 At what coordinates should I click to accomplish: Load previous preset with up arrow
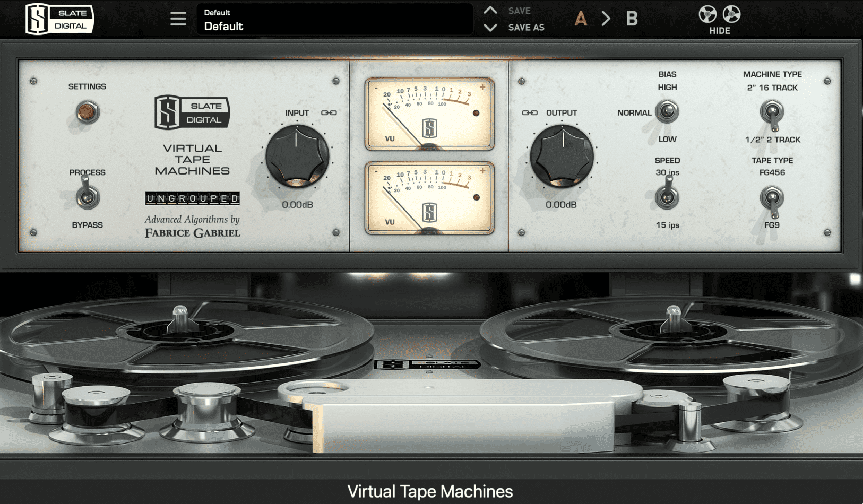pyautogui.click(x=490, y=10)
